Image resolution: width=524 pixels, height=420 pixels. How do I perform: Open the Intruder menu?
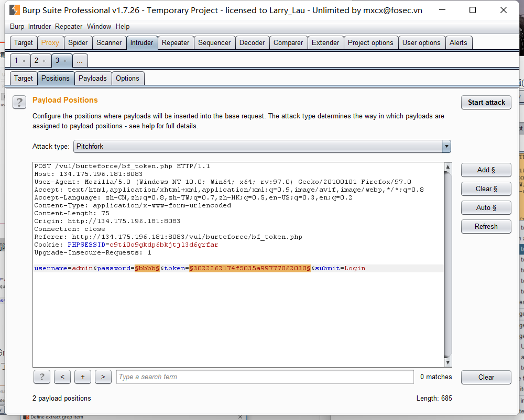39,26
